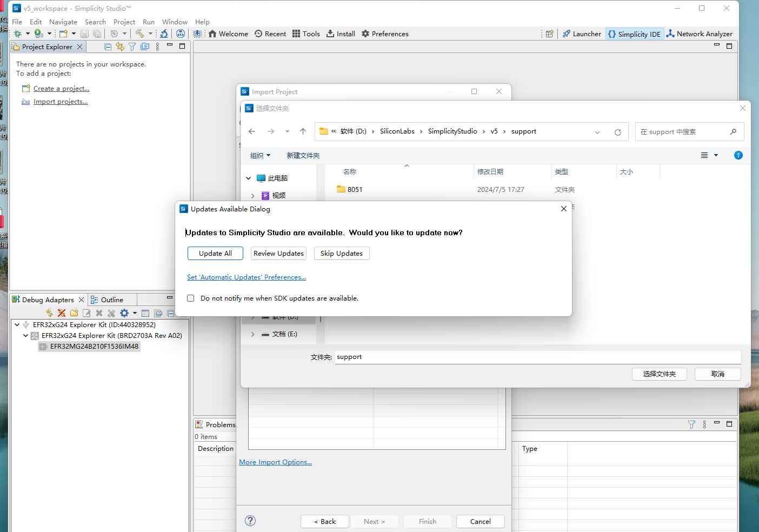Open the Help menu
This screenshot has height=532, width=759.
(x=202, y=22)
